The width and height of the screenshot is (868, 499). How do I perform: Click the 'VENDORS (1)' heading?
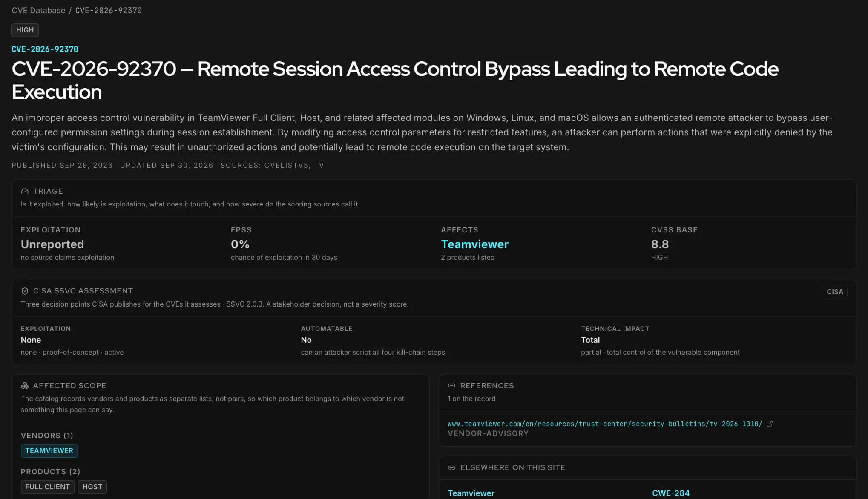click(47, 436)
